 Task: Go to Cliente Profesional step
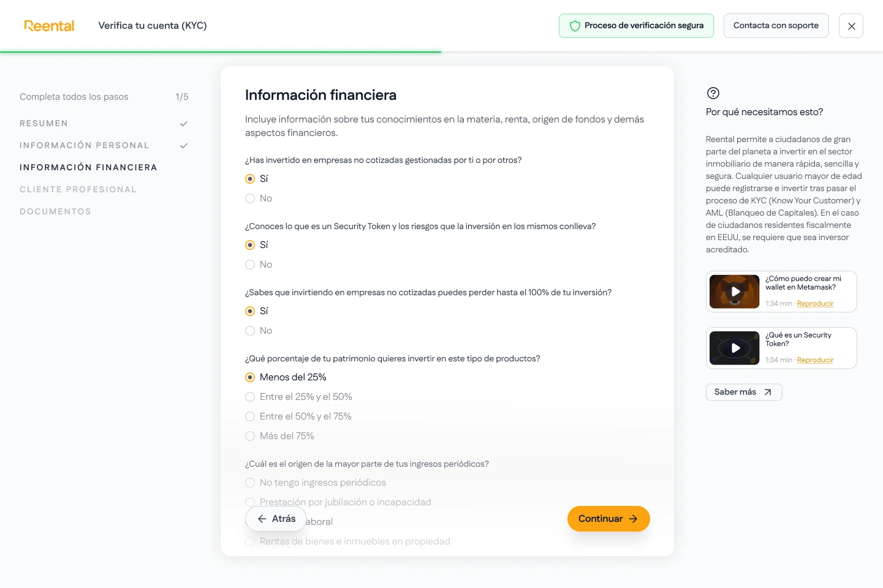[78, 190]
